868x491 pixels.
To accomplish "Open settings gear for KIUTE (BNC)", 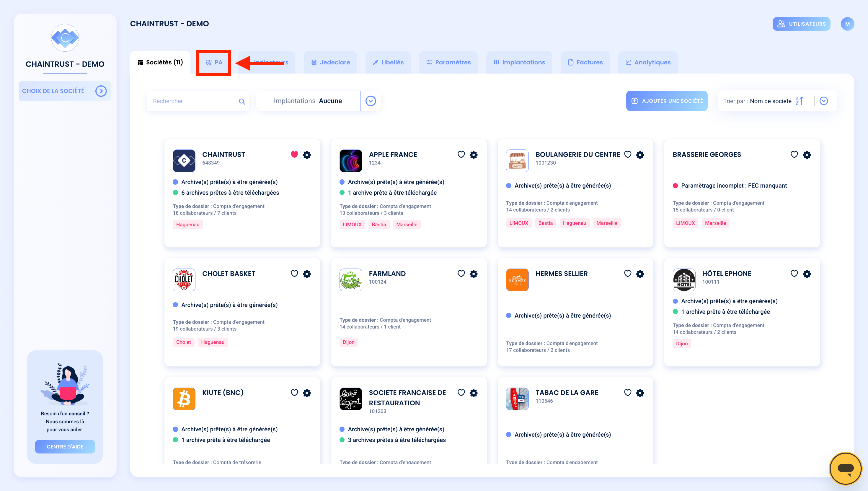I will pos(307,393).
